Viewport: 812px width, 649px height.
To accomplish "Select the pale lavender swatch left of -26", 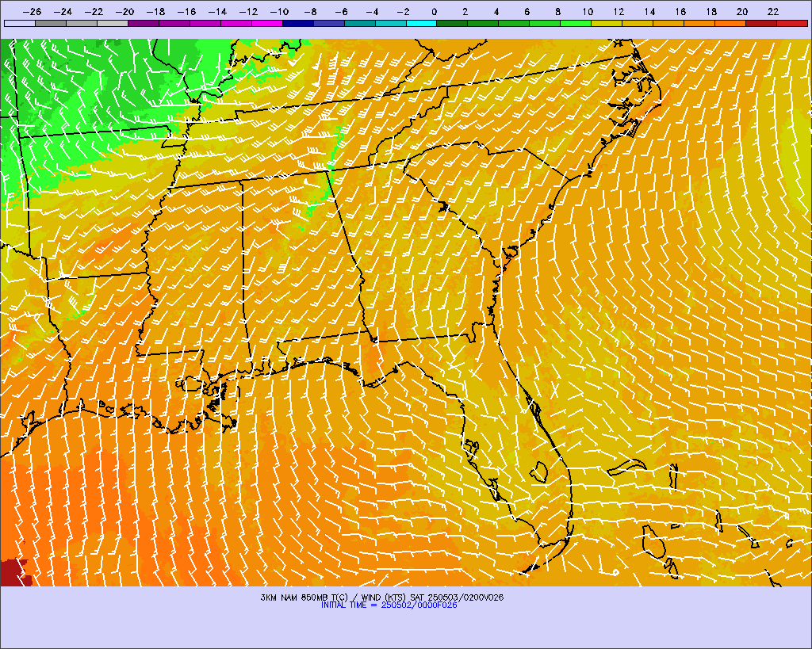I will pyautogui.click(x=20, y=23).
